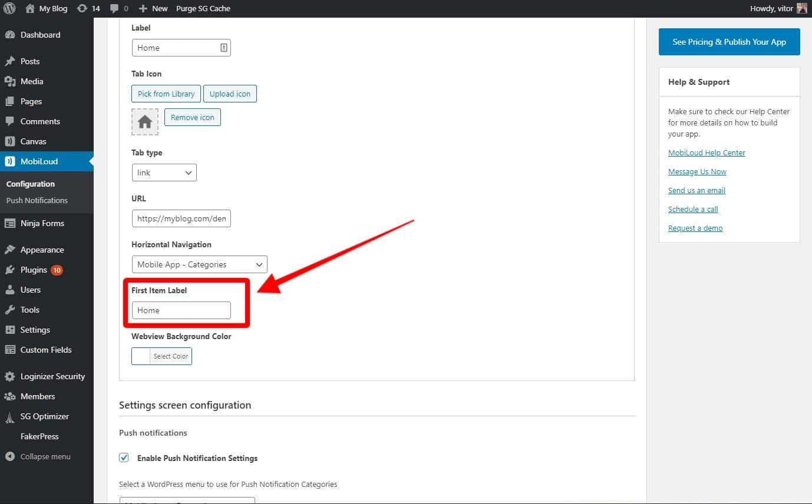This screenshot has height=504, width=812.
Task: Click the SG Optimizer sidebar icon
Action: tap(10, 417)
